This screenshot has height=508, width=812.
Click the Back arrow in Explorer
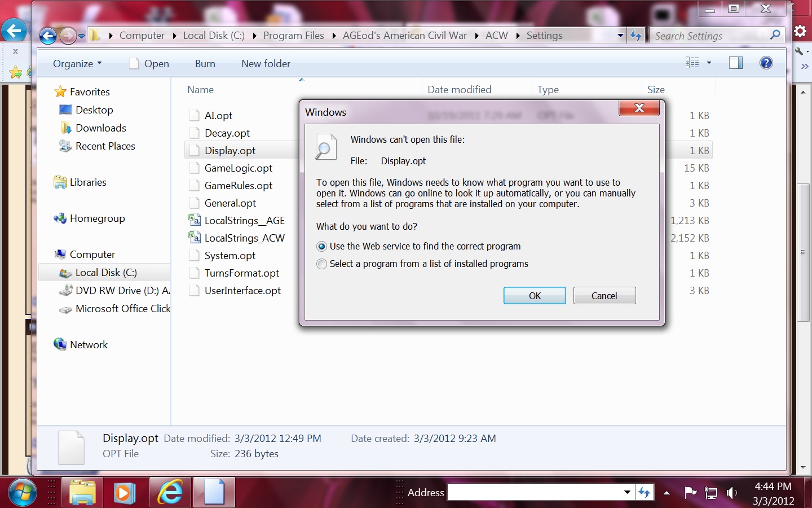pyautogui.click(x=48, y=36)
